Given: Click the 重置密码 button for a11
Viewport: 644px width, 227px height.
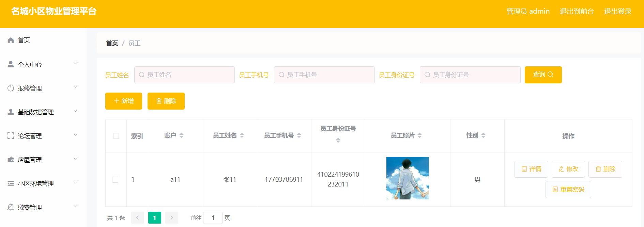Looking at the screenshot, I should (x=568, y=190).
